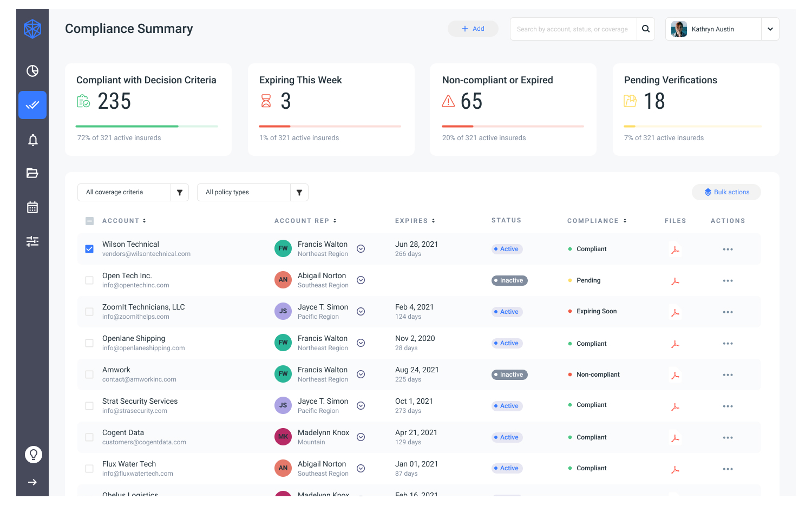Click the lightbulb tips icon
This screenshot has width=812, height=506.
33,455
